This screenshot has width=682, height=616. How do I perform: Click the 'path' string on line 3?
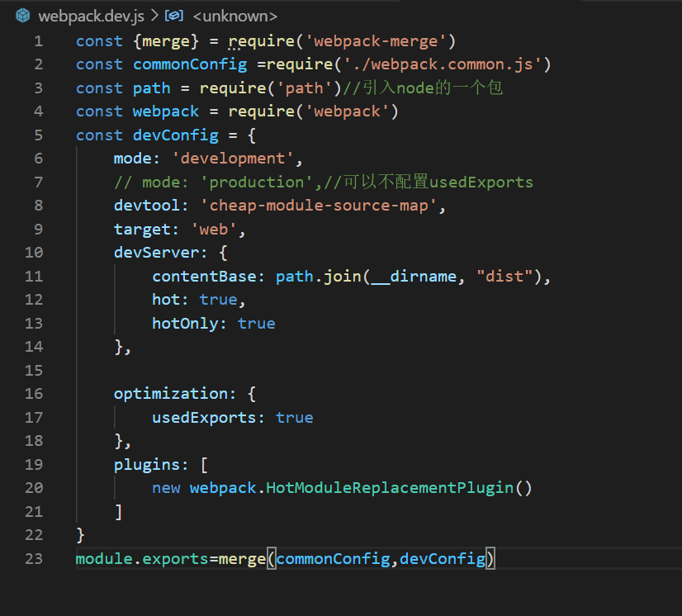click(305, 88)
